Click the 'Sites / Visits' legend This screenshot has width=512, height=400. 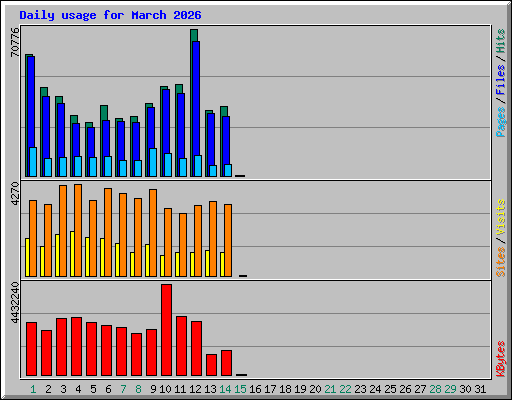tap(500, 238)
